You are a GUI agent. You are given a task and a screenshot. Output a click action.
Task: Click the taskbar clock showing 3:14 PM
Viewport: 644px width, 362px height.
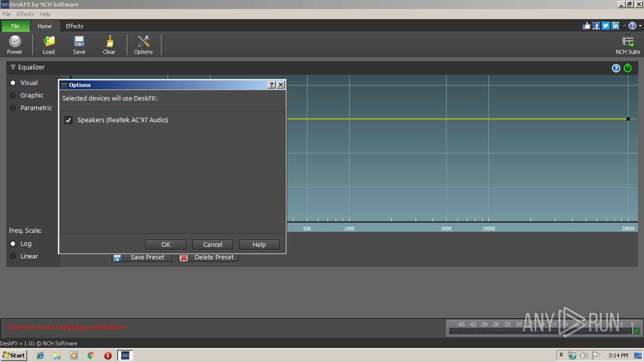[618, 355]
